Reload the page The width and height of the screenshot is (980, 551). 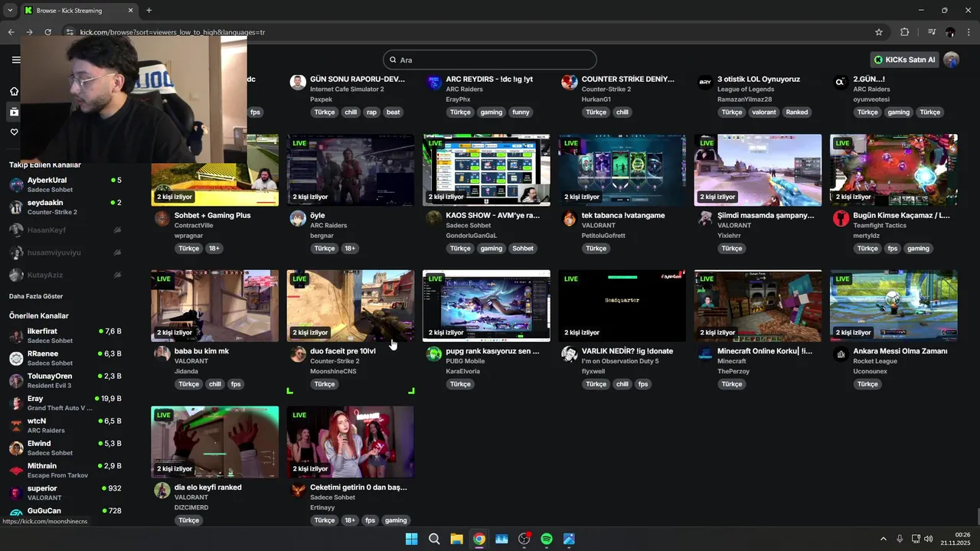(x=47, y=32)
